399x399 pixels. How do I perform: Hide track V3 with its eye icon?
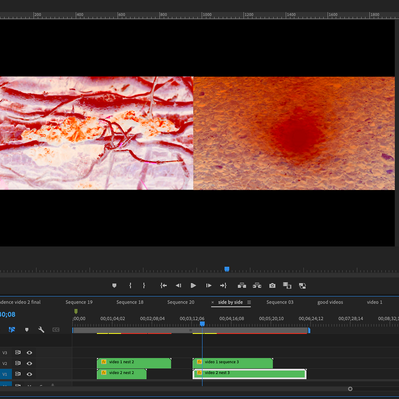pyautogui.click(x=29, y=352)
